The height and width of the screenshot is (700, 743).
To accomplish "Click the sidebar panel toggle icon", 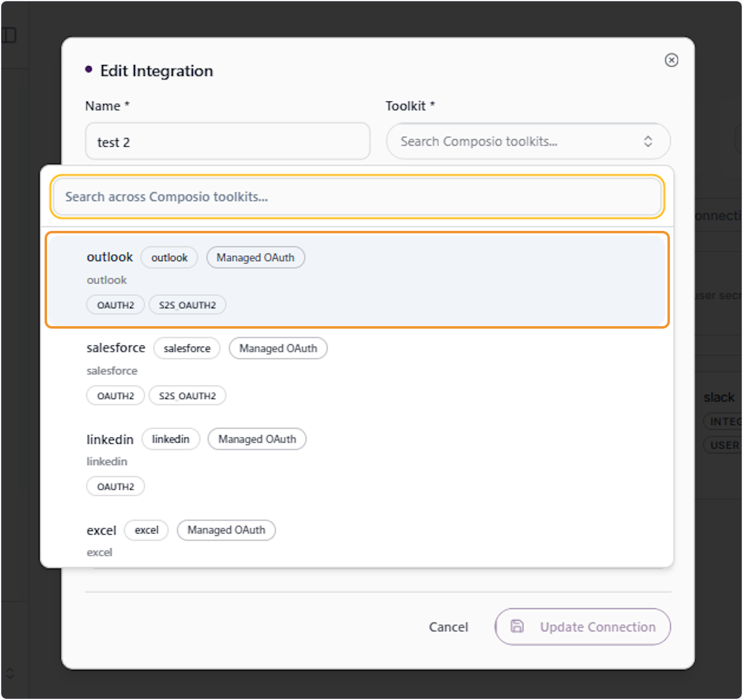I will point(9,35).
